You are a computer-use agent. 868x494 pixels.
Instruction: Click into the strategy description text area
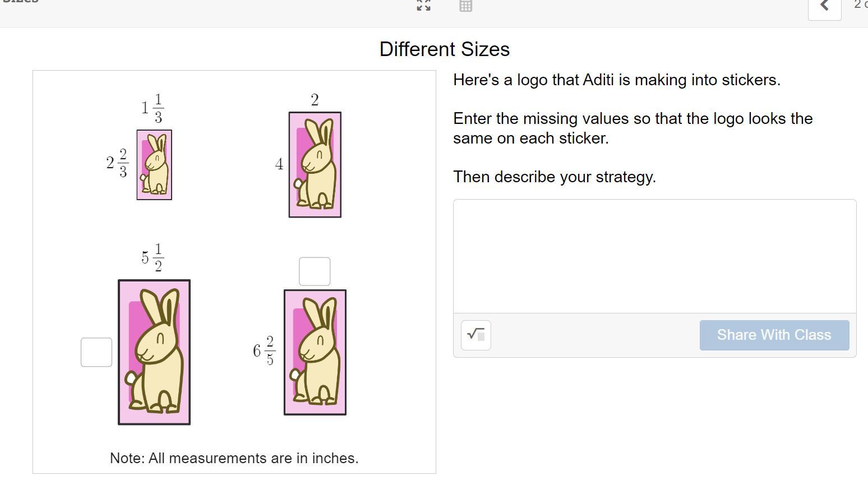(x=654, y=256)
